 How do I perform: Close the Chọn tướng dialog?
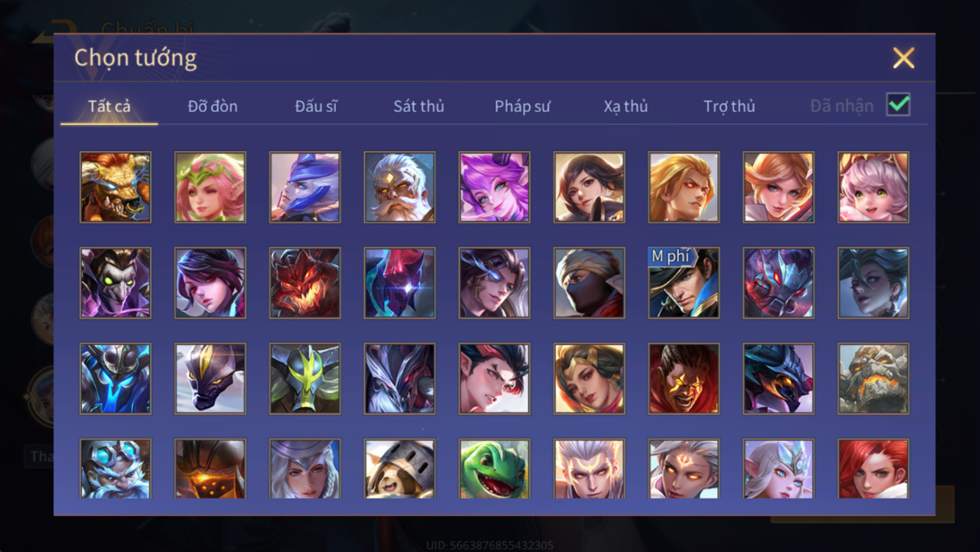pos(903,58)
